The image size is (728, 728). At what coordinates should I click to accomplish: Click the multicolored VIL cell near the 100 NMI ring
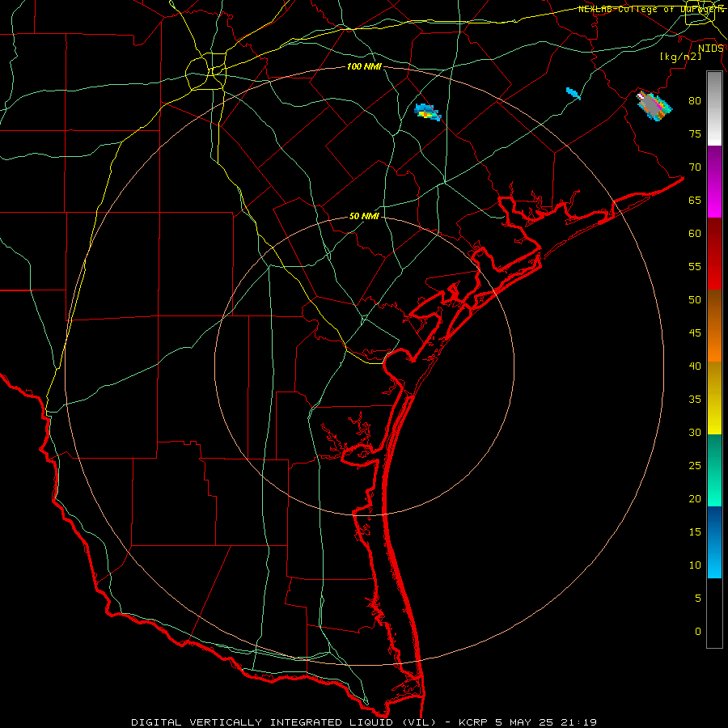[427, 112]
